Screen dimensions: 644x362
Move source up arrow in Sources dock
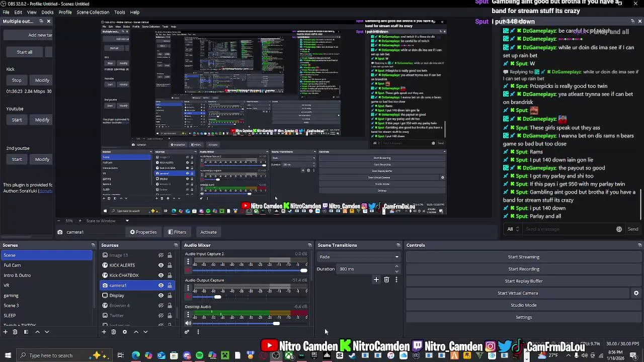136,332
